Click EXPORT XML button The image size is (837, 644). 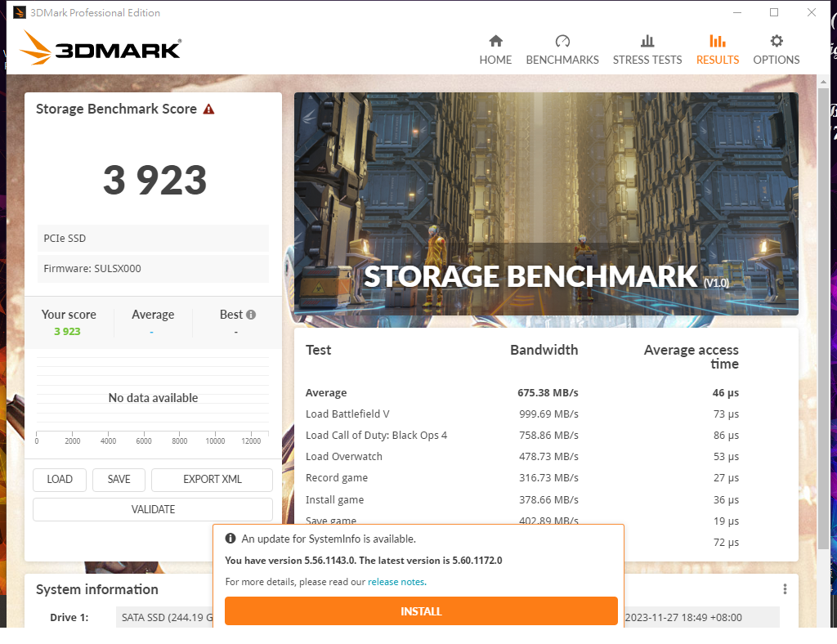pyautogui.click(x=212, y=479)
